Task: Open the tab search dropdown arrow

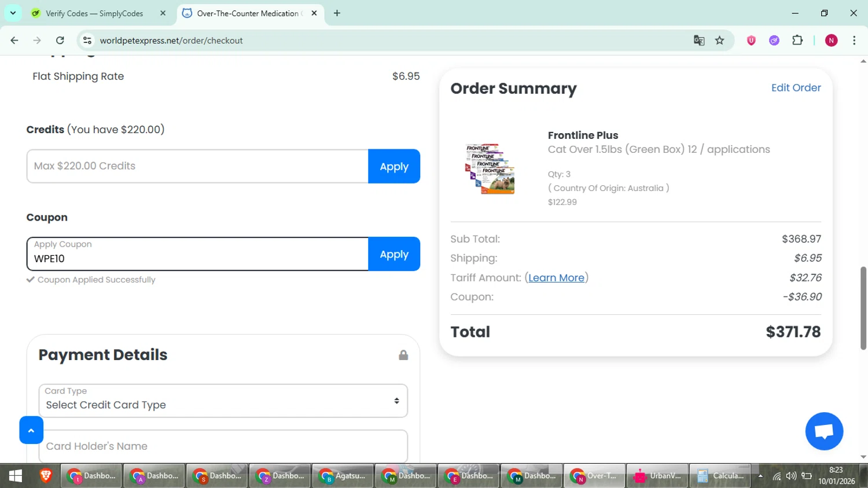Action: click(13, 13)
